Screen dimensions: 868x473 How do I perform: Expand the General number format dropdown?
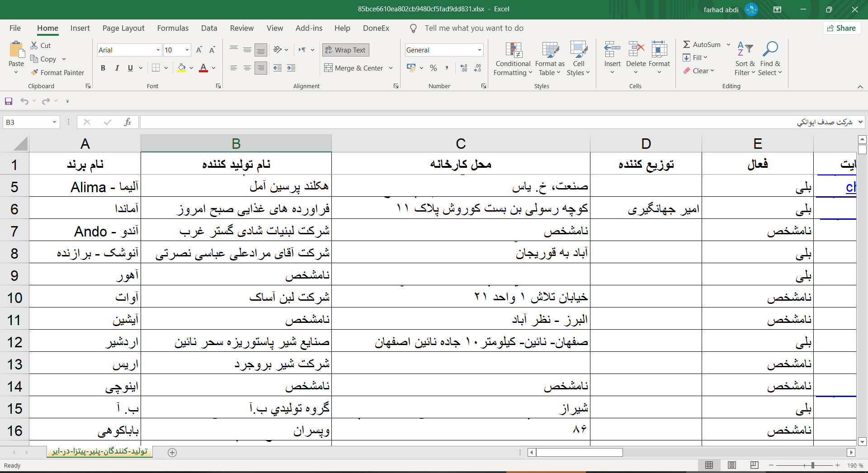[479, 50]
